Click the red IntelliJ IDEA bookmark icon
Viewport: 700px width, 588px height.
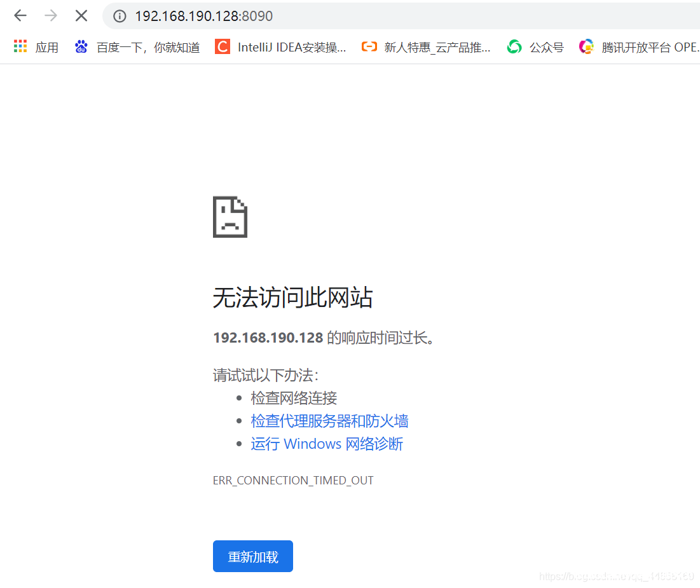223,46
